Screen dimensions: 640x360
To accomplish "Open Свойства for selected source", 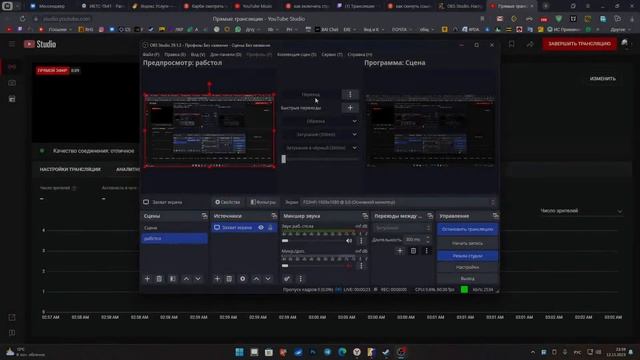I will [x=228, y=202].
